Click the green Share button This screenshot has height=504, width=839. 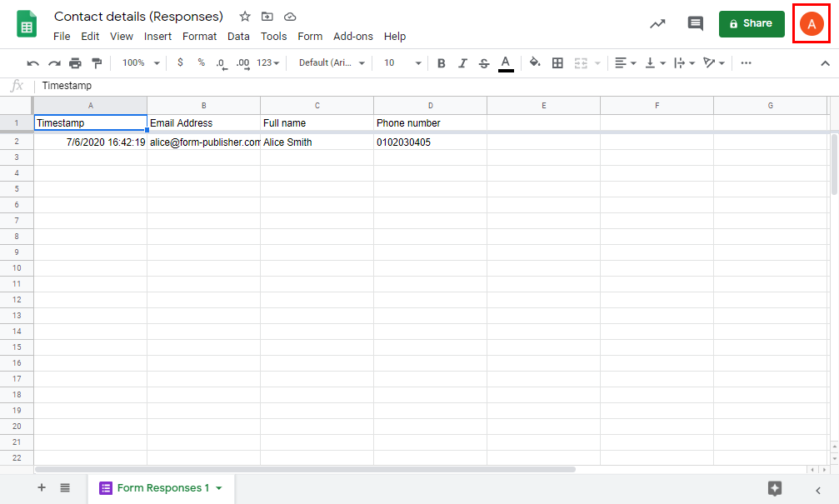752,23
